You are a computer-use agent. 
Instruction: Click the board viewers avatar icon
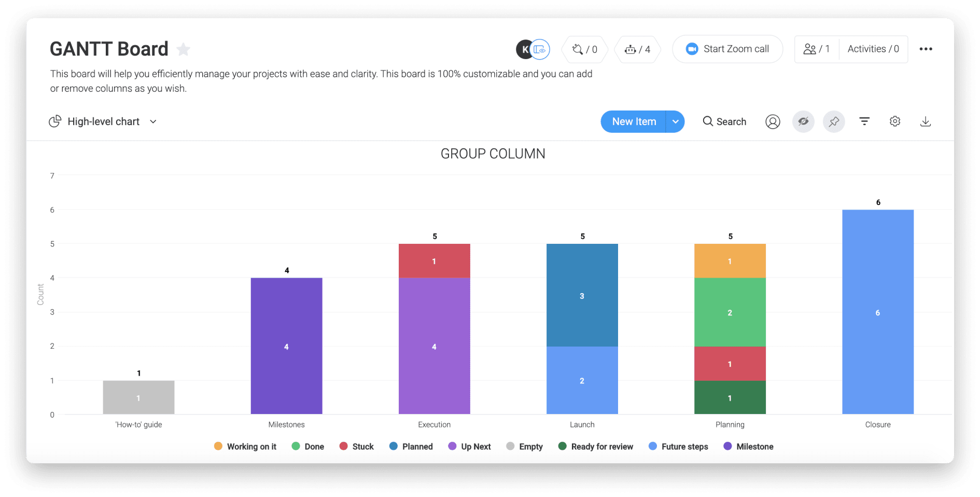tap(540, 49)
